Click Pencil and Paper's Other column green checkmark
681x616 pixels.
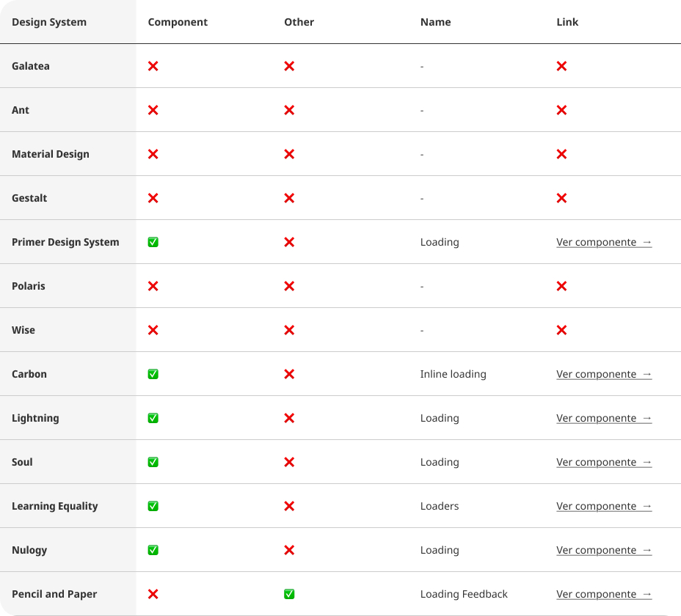point(289,594)
